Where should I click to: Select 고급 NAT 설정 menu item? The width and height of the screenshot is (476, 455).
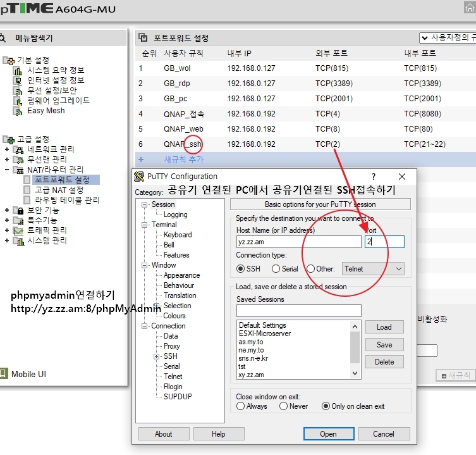tap(59, 190)
